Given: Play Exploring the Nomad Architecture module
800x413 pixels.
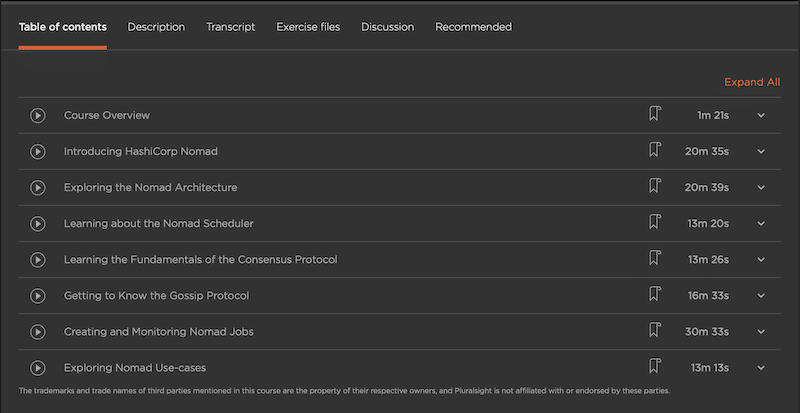Looking at the screenshot, I should click(38, 187).
